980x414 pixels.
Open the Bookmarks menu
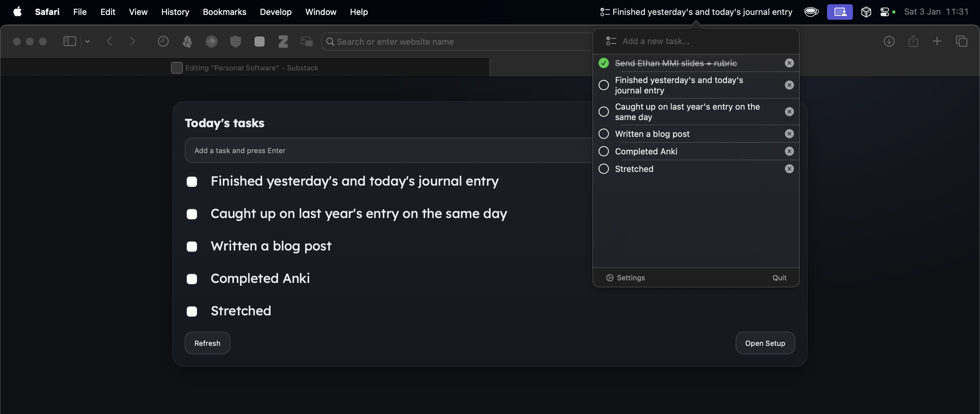225,12
